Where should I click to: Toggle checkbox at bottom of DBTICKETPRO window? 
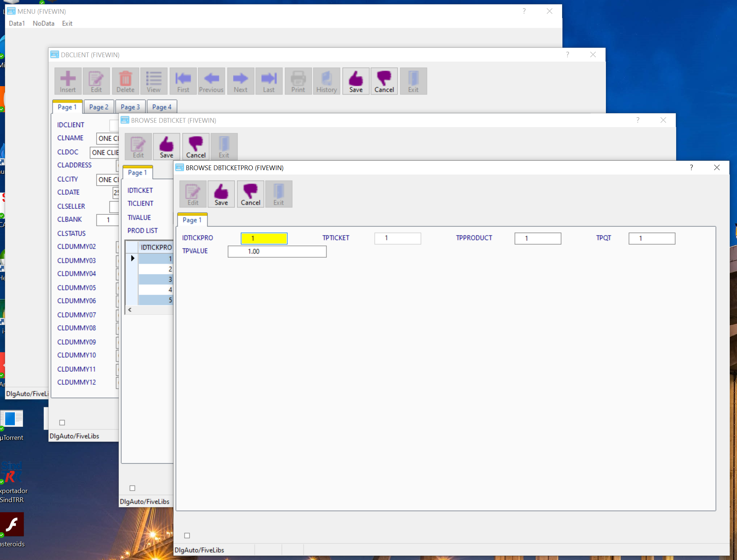187,535
